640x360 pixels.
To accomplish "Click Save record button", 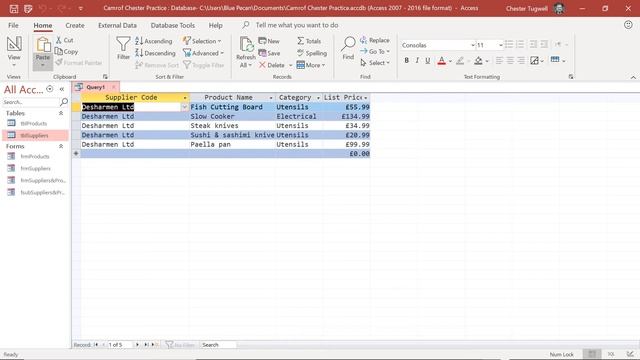I will tap(269, 53).
